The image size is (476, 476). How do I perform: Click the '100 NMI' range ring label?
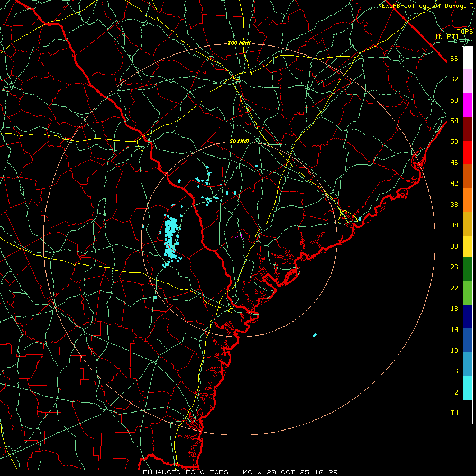click(239, 43)
